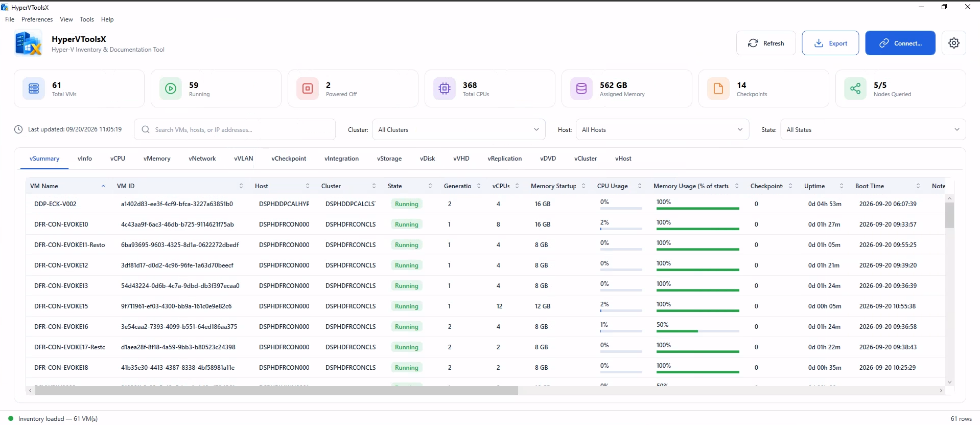Sort the CPU Usage column using its arrows
980x425 pixels.
pyautogui.click(x=640, y=186)
